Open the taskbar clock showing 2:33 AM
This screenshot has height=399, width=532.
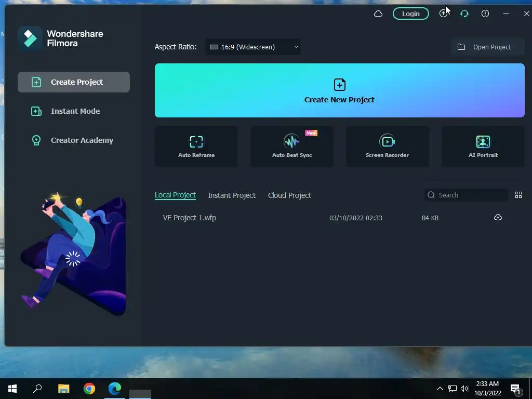pos(487,388)
